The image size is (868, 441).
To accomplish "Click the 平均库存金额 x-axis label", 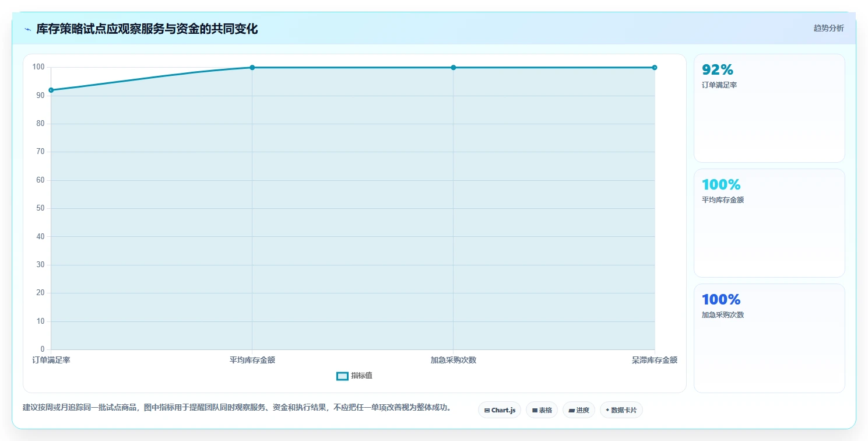I will point(252,360).
